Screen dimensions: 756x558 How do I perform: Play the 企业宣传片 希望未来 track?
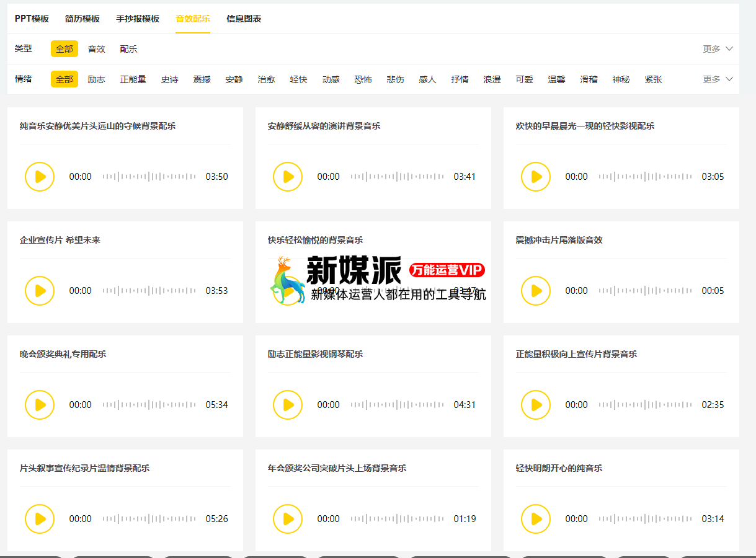40,291
